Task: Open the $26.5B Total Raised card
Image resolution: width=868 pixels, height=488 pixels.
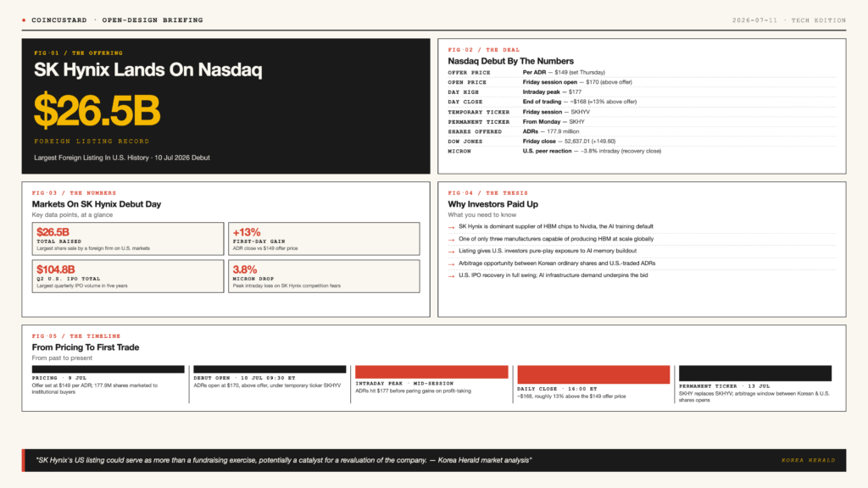Action: [x=128, y=239]
